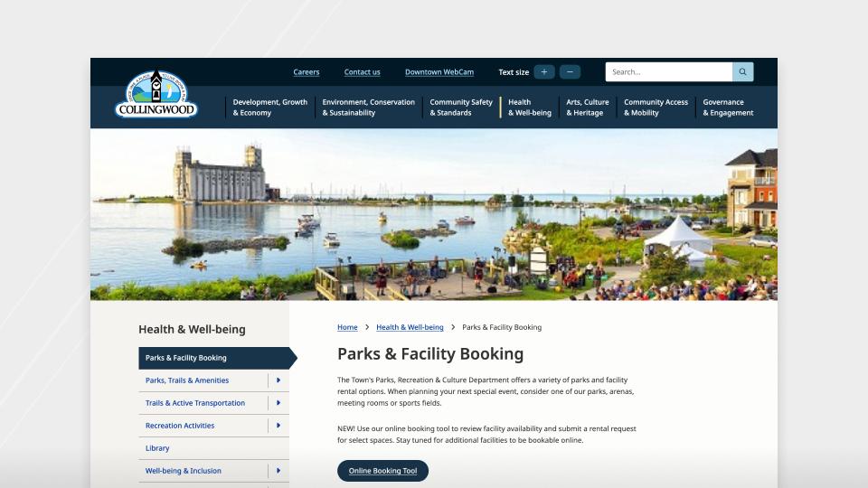This screenshot has width=868, height=488.
Task: Click Home in the breadcrumb
Action: point(347,327)
